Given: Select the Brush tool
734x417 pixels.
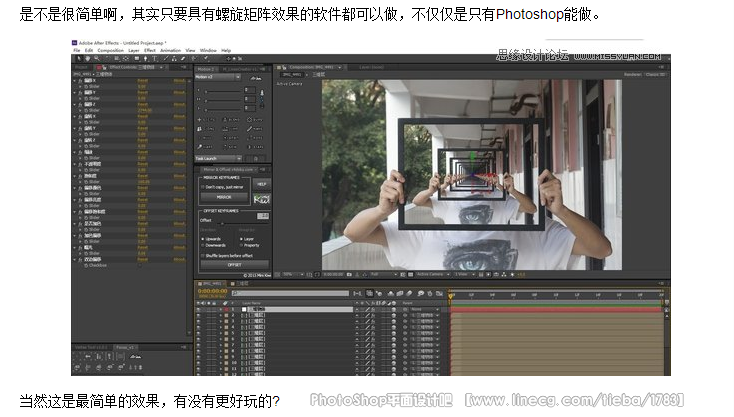Looking at the screenshot, I should point(166,59).
